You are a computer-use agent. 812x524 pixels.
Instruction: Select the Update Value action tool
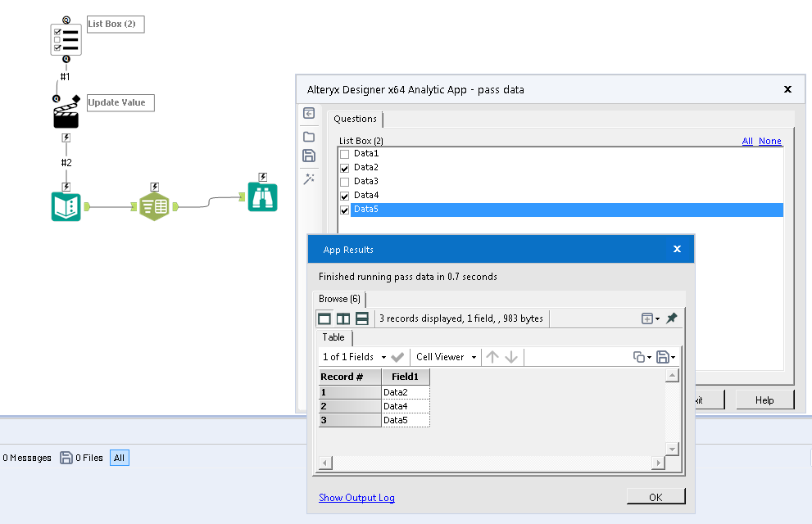[66, 115]
